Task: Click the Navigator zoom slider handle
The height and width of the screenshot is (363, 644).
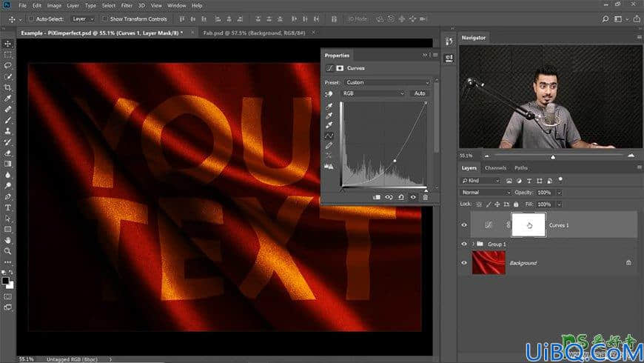Action: tap(553, 156)
